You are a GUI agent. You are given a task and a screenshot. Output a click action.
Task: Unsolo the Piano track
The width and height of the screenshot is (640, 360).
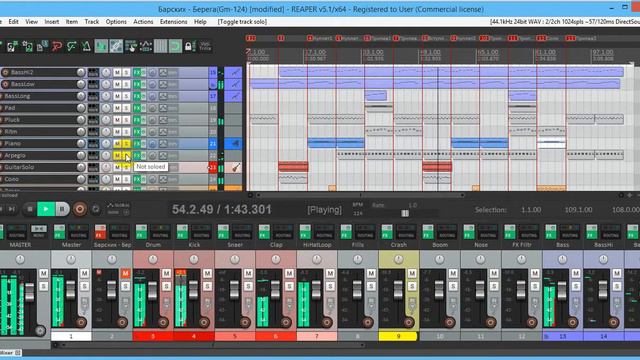(126, 143)
